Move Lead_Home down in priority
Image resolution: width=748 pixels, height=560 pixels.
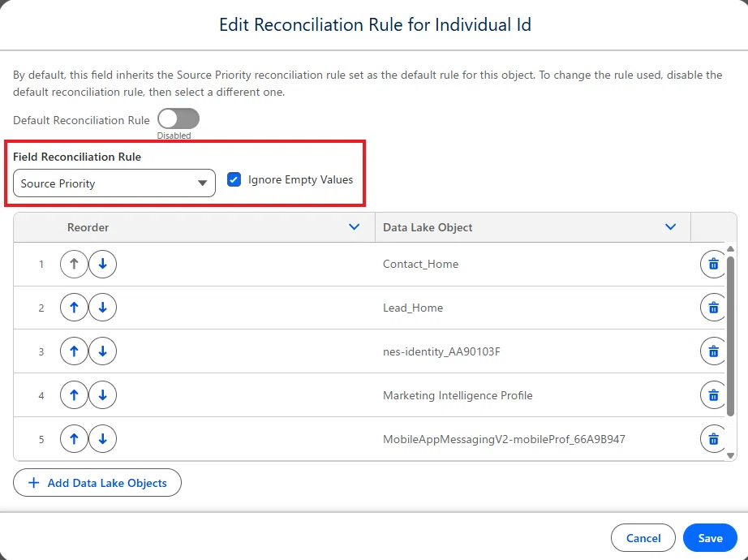coord(102,308)
